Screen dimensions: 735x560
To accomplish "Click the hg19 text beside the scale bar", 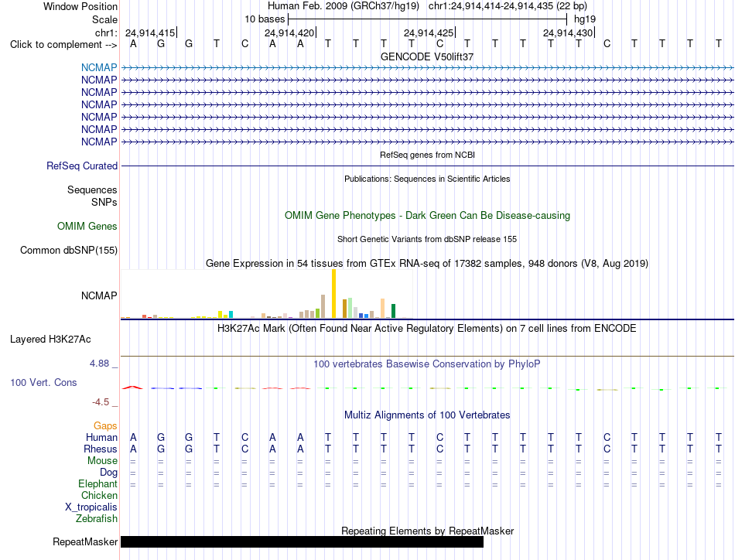I will (x=585, y=19).
